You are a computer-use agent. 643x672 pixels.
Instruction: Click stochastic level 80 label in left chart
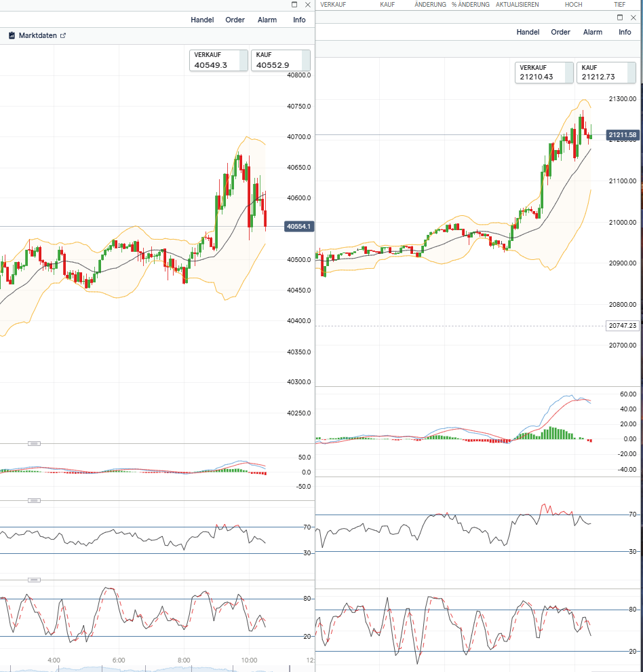(x=307, y=599)
